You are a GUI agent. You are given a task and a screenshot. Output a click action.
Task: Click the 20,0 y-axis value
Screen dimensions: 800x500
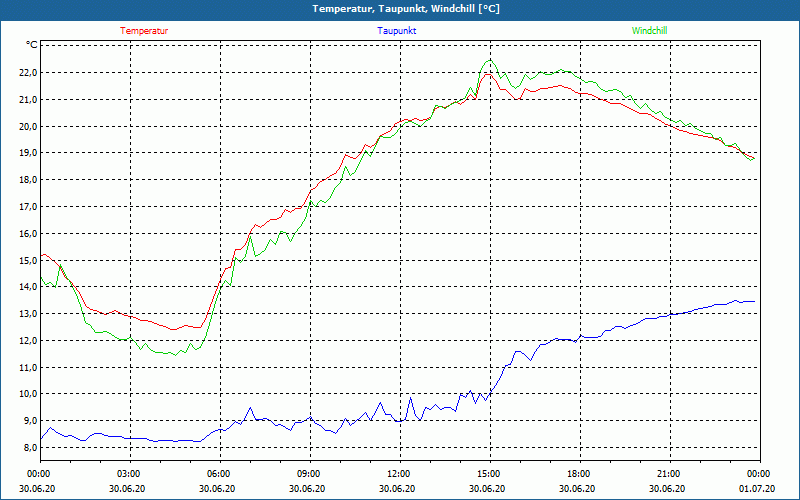[x=29, y=127]
